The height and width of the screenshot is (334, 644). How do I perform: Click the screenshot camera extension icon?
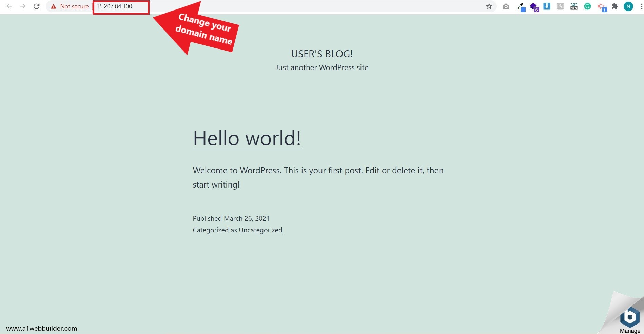[506, 6]
